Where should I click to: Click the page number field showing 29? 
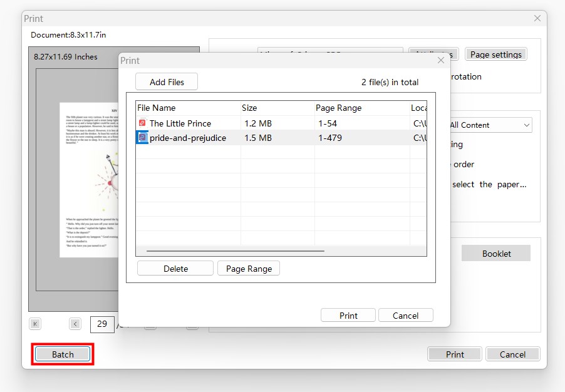pos(102,324)
